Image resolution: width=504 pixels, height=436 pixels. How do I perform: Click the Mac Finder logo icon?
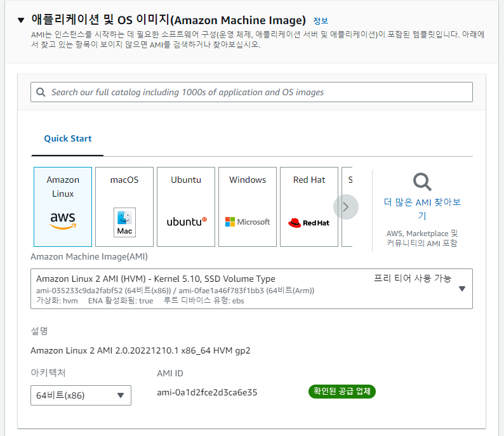click(124, 222)
